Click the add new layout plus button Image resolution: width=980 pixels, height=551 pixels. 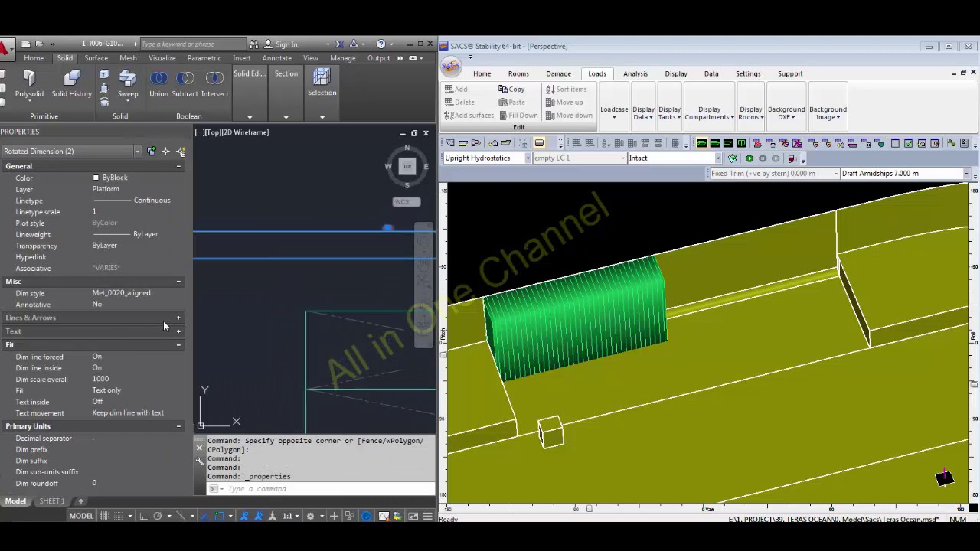[80, 501]
